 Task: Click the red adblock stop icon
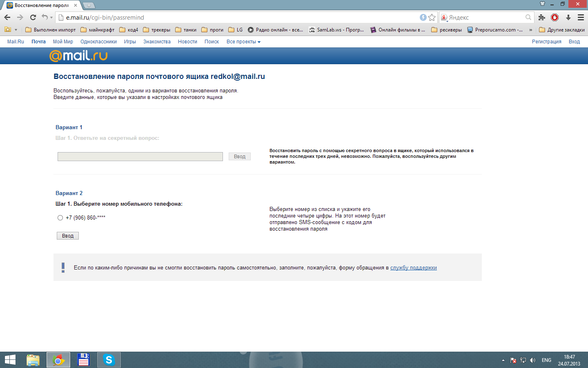point(555,18)
